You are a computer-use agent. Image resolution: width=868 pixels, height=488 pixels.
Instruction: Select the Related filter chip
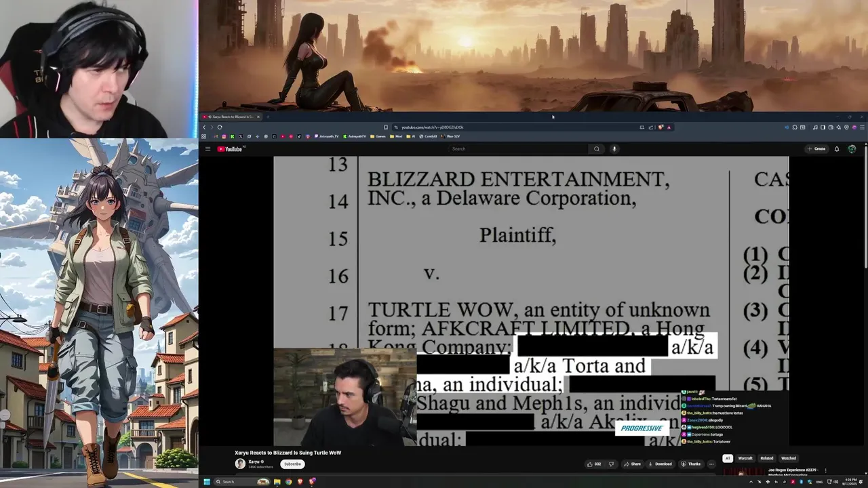click(x=767, y=458)
